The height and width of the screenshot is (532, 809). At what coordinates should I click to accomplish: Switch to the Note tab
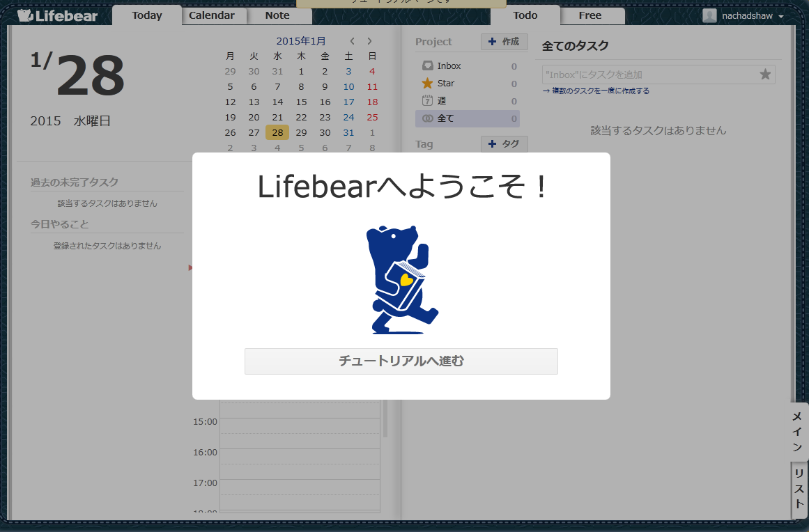click(x=277, y=15)
